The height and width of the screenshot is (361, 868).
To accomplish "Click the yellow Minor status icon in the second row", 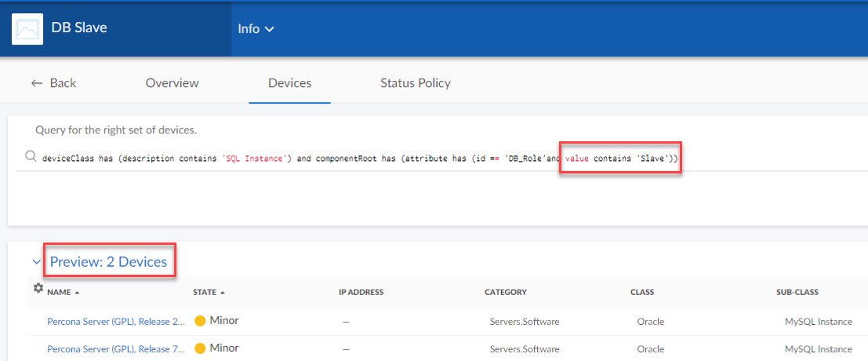I will pyautogui.click(x=200, y=348).
